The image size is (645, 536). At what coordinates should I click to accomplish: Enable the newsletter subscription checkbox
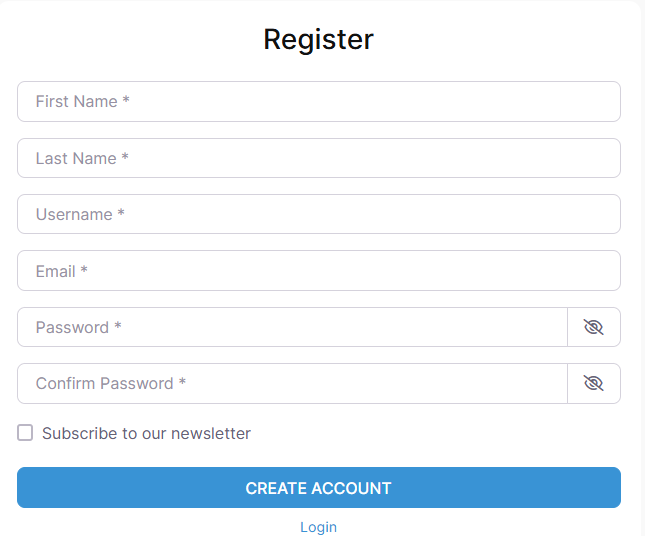[25, 433]
